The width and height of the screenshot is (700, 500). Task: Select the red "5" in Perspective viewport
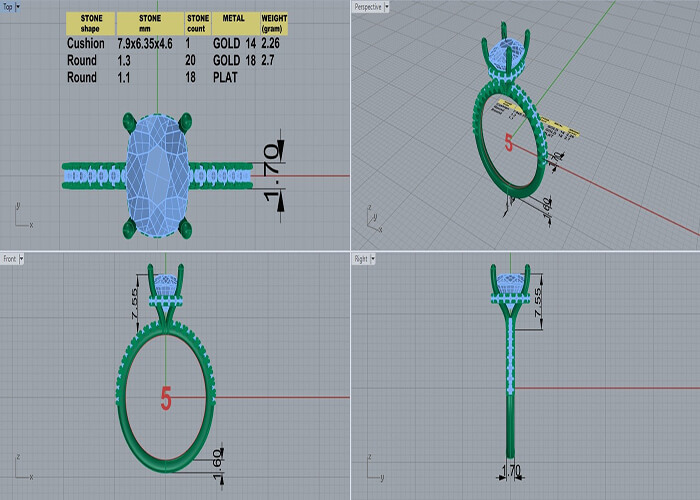point(508,143)
